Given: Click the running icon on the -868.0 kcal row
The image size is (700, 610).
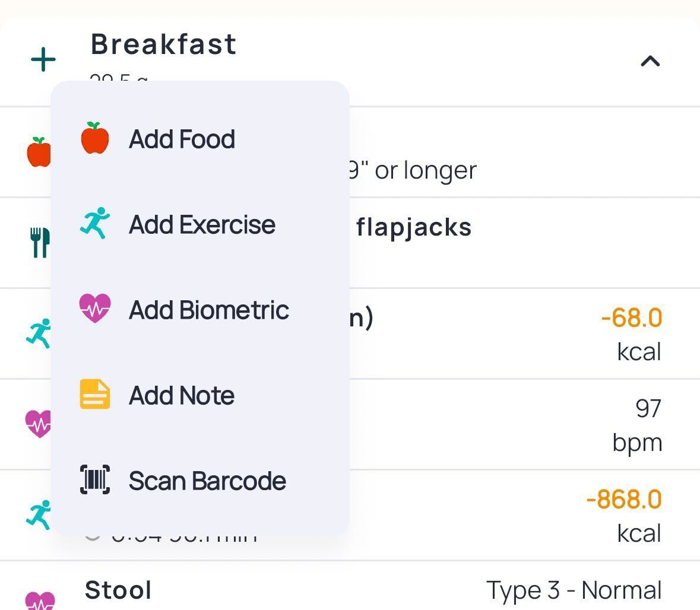Looking at the screenshot, I should (38, 514).
